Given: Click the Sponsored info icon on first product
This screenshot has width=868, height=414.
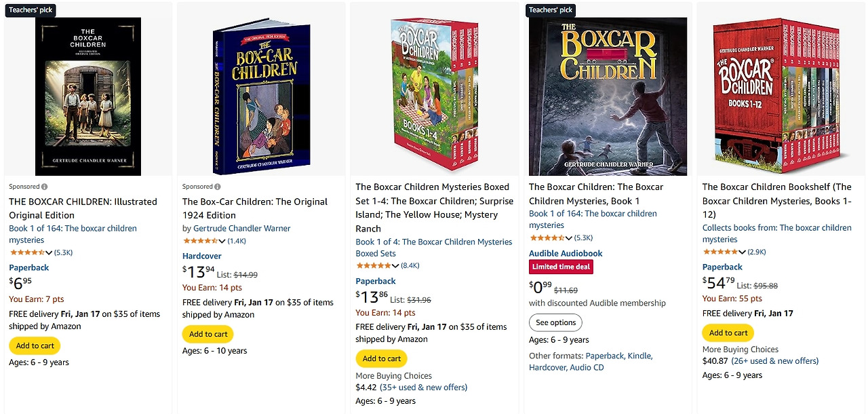Looking at the screenshot, I should [45, 187].
